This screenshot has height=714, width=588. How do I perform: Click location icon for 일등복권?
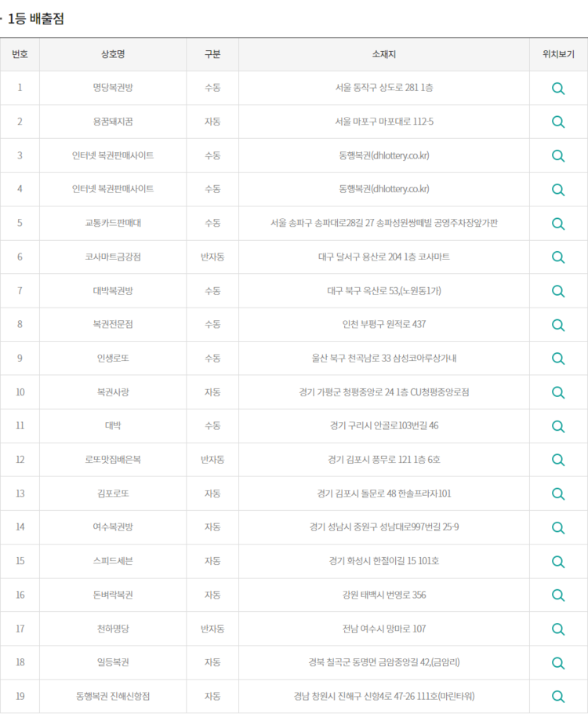(x=558, y=662)
